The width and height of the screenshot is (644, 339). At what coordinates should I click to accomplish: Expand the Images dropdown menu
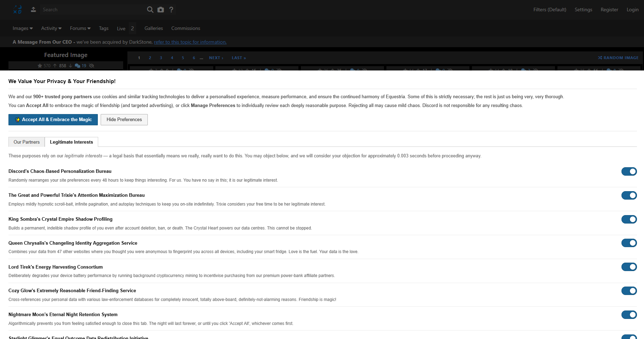[23, 28]
